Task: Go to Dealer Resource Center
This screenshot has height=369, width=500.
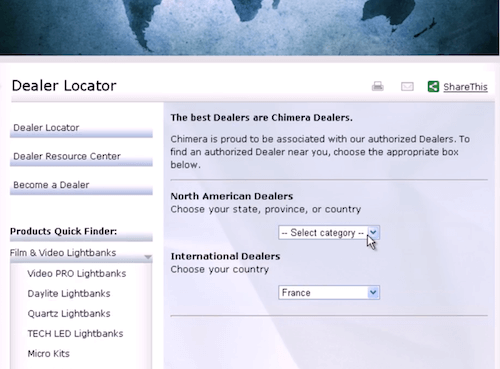Action: point(81,157)
